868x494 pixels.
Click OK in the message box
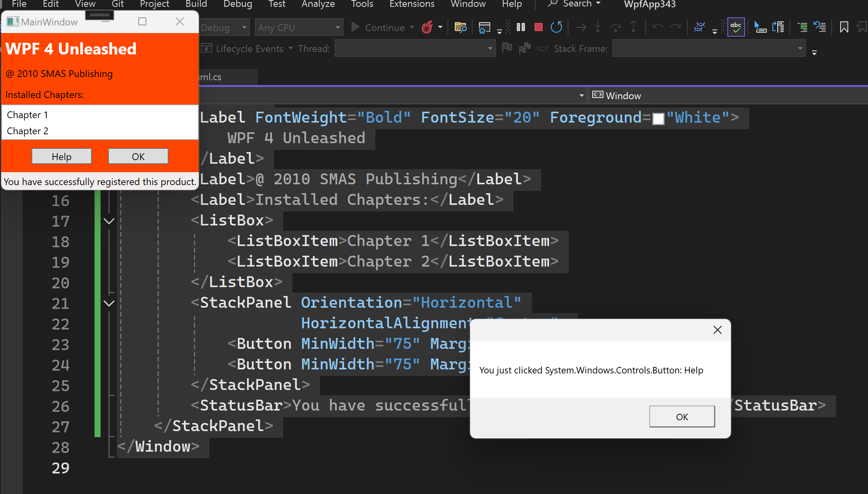coord(682,417)
